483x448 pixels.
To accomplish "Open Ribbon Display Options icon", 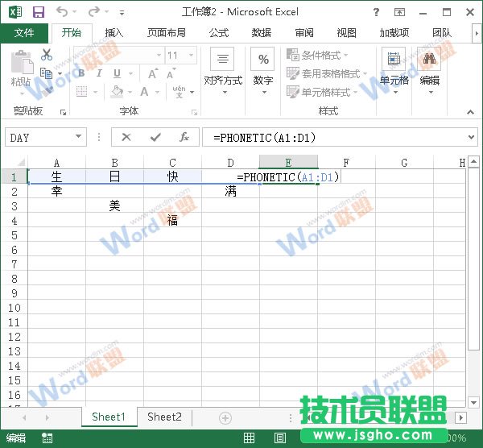I will [399, 12].
